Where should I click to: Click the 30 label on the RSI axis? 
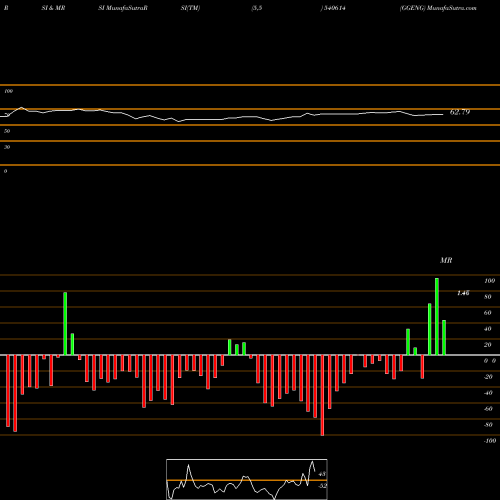tap(7, 147)
